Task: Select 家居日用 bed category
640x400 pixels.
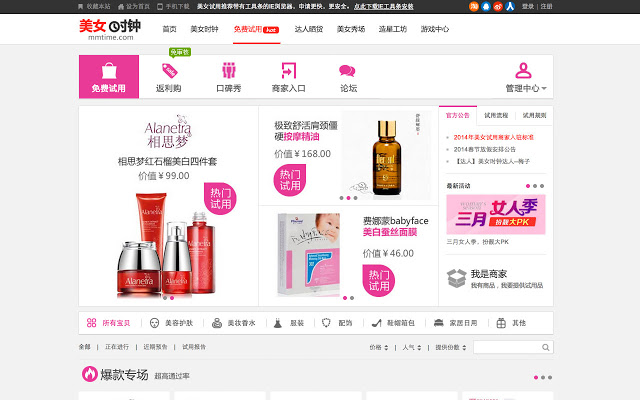Action: [x=456, y=323]
